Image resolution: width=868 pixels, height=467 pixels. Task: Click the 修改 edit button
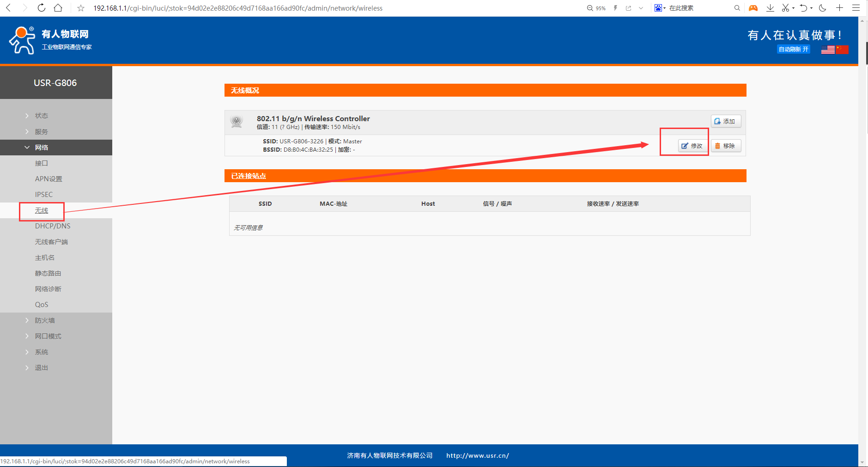tap(692, 146)
